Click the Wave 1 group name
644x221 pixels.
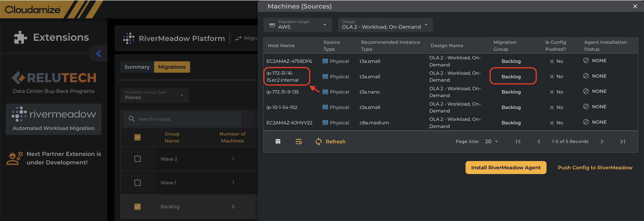click(x=168, y=183)
